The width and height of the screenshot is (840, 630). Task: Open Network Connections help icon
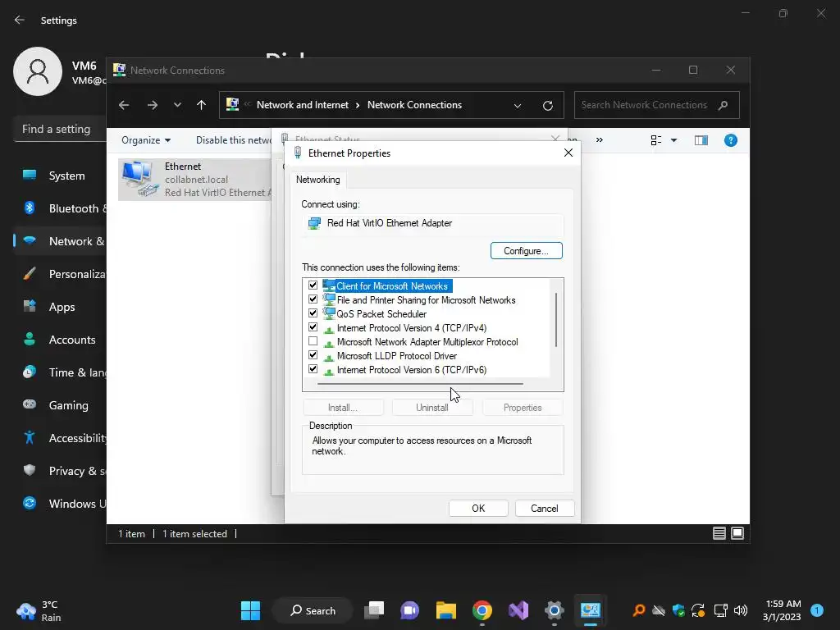(x=731, y=140)
